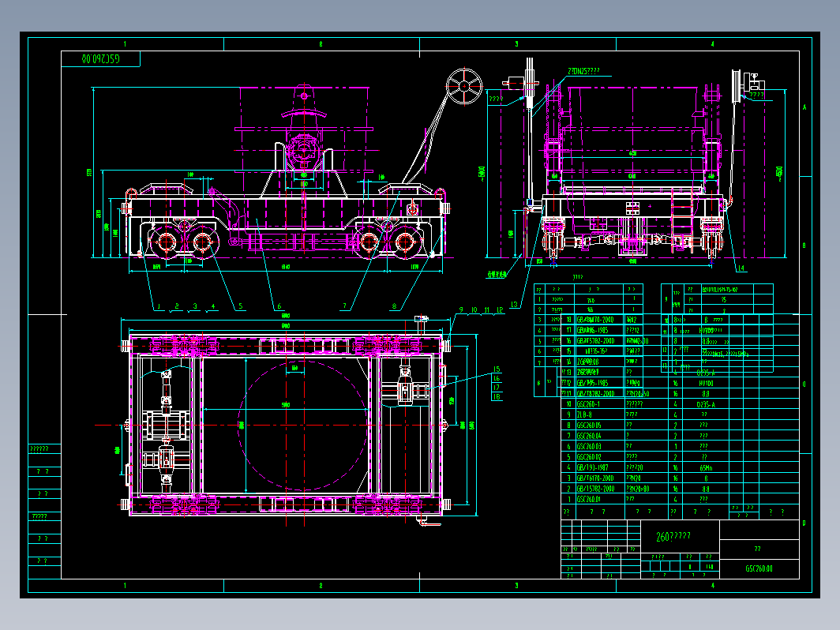Click the GB/T93-1987 standard in row 4

tap(593, 467)
